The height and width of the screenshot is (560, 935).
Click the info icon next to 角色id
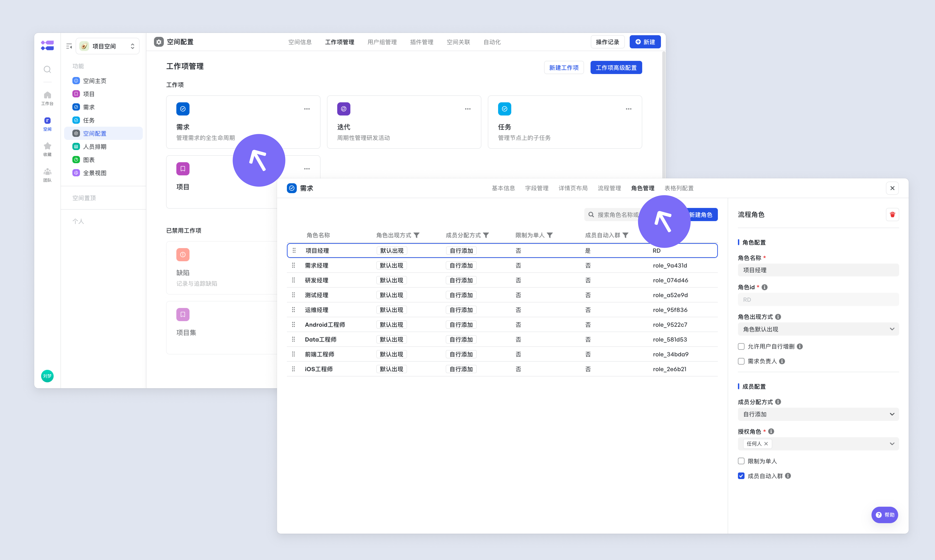click(x=764, y=287)
